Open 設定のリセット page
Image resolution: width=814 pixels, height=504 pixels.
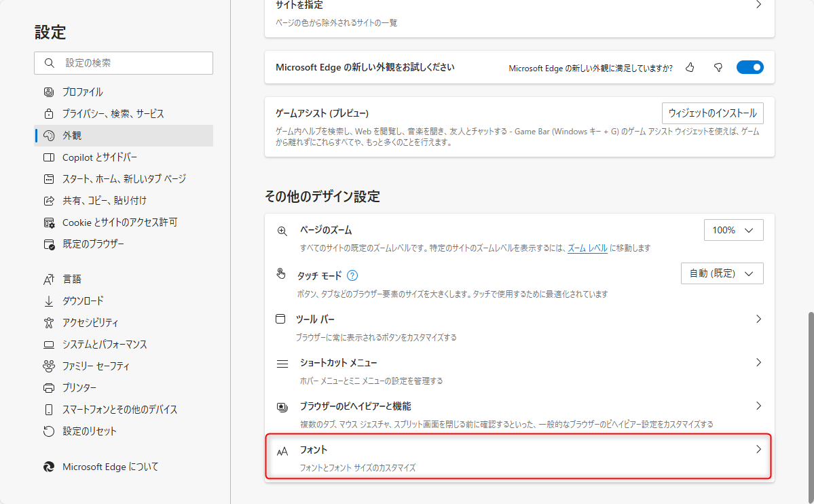coord(124,431)
